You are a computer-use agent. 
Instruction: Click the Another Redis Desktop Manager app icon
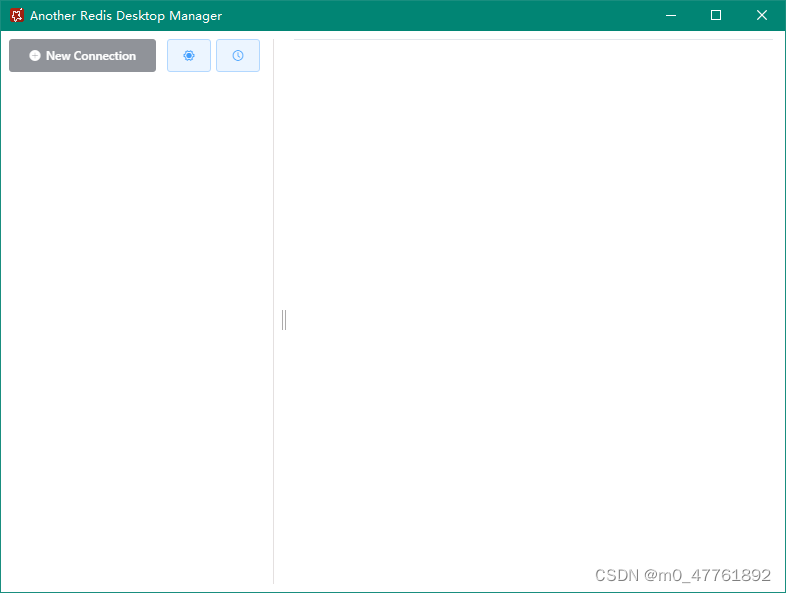click(x=17, y=16)
